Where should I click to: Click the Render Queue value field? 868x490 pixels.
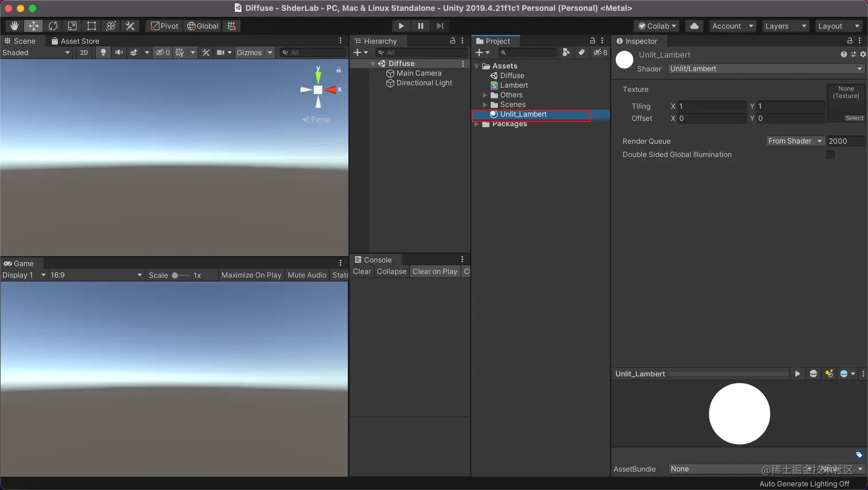point(846,141)
